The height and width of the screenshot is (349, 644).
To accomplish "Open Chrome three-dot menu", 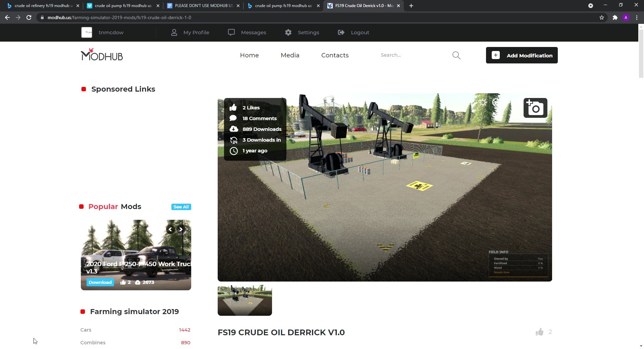I will tap(637, 17).
